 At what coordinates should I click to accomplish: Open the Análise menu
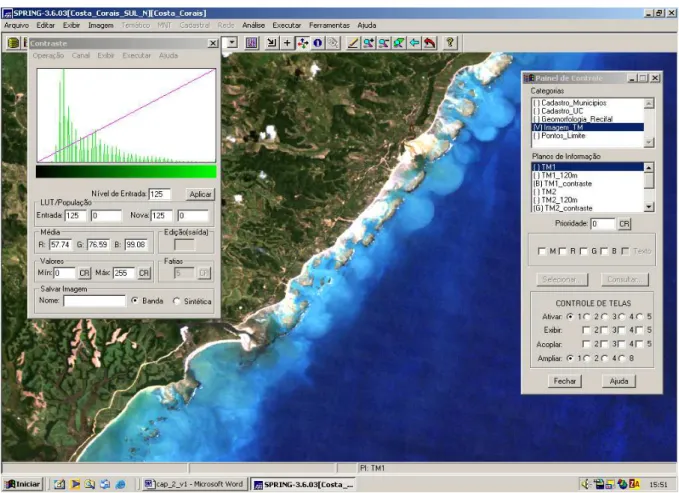point(253,25)
